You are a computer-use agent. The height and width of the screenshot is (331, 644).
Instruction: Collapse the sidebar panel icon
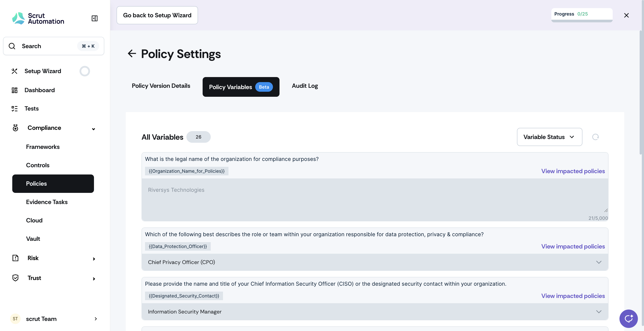(x=94, y=18)
